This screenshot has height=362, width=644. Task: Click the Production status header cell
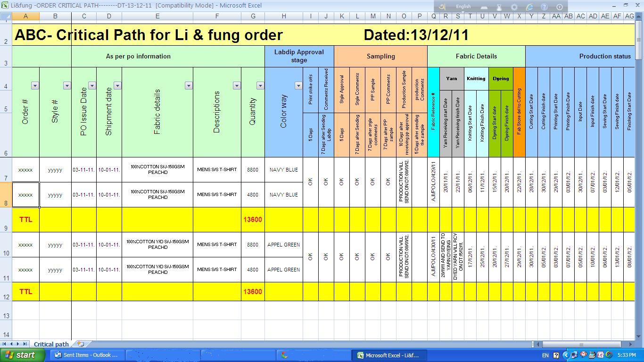(x=580, y=56)
